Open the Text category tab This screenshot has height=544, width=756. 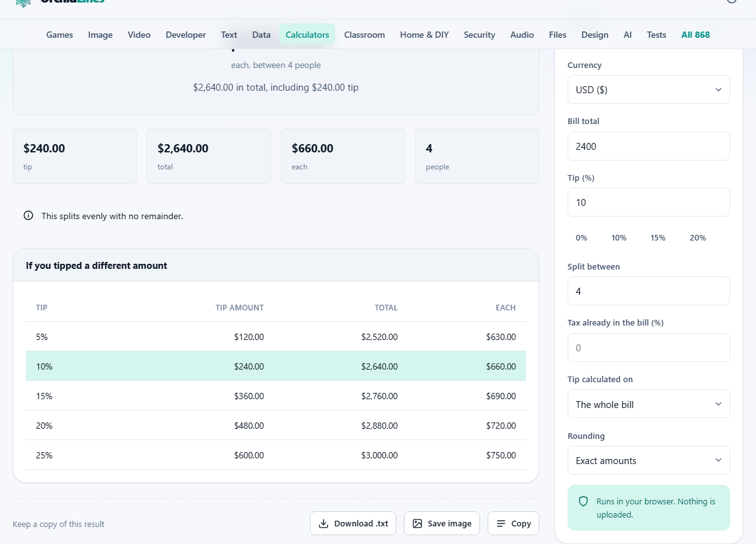click(229, 35)
